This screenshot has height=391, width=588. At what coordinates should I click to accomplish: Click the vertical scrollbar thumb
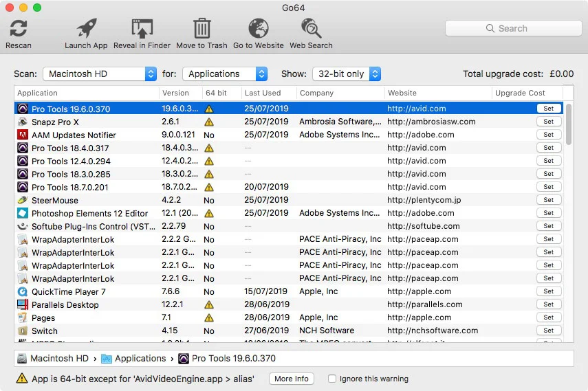point(569,124)
